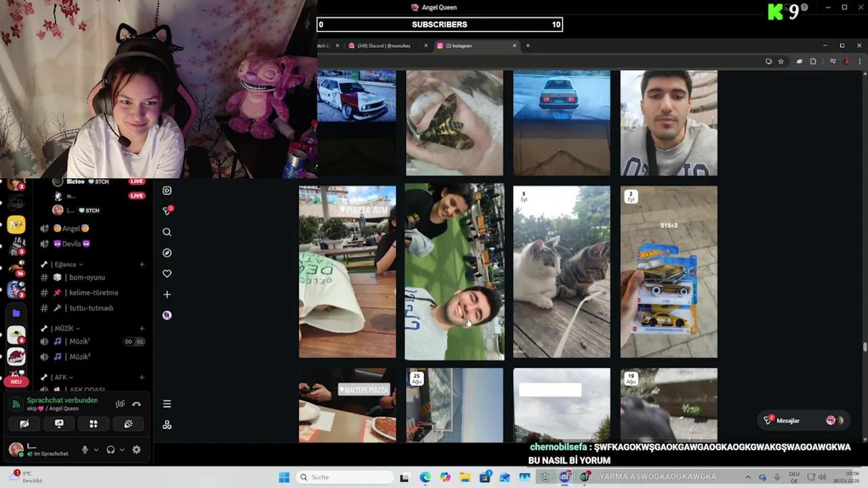This screenshot has width=868, height=488.
Task: Open the Instagram Explore compass icon
Action: (x=167, y=253)
